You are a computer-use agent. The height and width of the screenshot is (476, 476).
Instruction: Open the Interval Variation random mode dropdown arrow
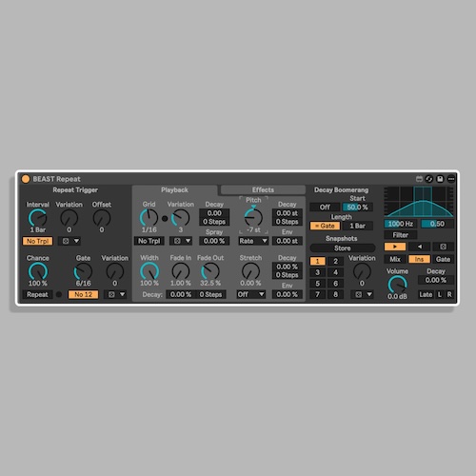(x=76, y=241)
